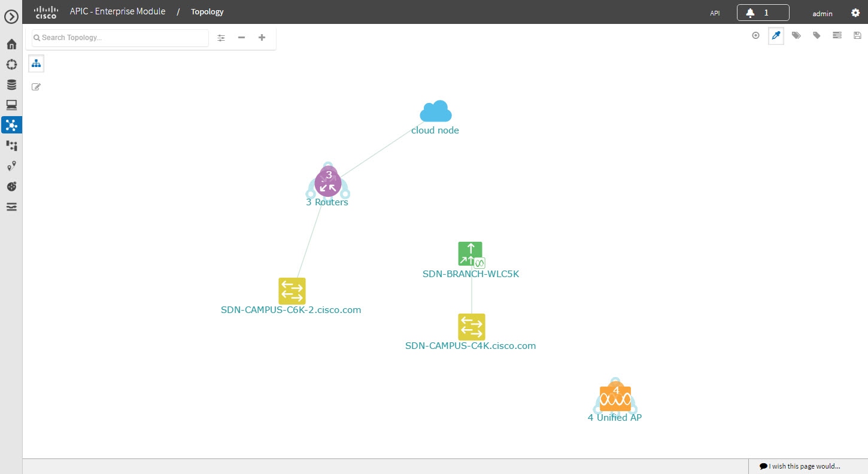Expand the 3 Routers cluster node
Screen dimensions: 868x474
[327, 181]
